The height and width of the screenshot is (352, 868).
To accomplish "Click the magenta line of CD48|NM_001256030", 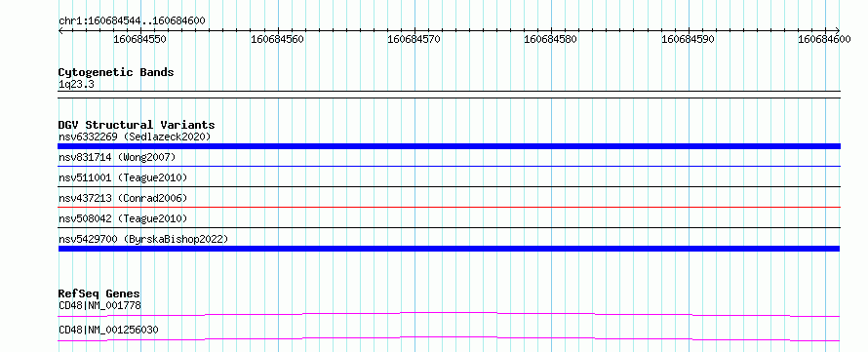I will (x=449, y=338).
